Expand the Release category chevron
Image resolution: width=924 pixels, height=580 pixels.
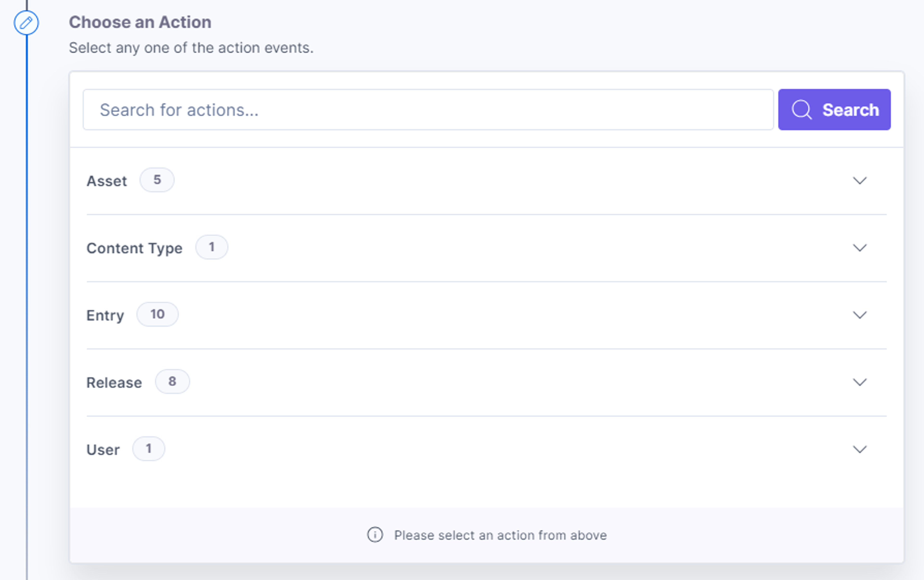coord(860,382)
